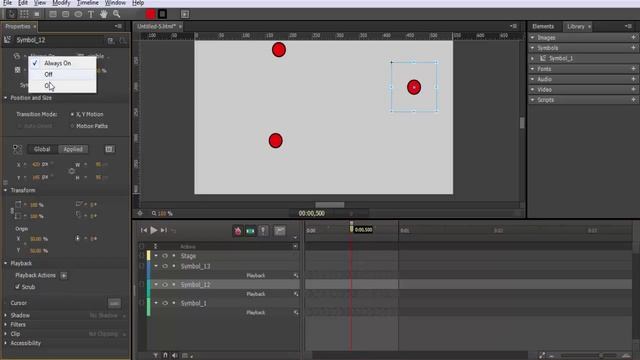Expand the Shadow section

click(6, 315)
